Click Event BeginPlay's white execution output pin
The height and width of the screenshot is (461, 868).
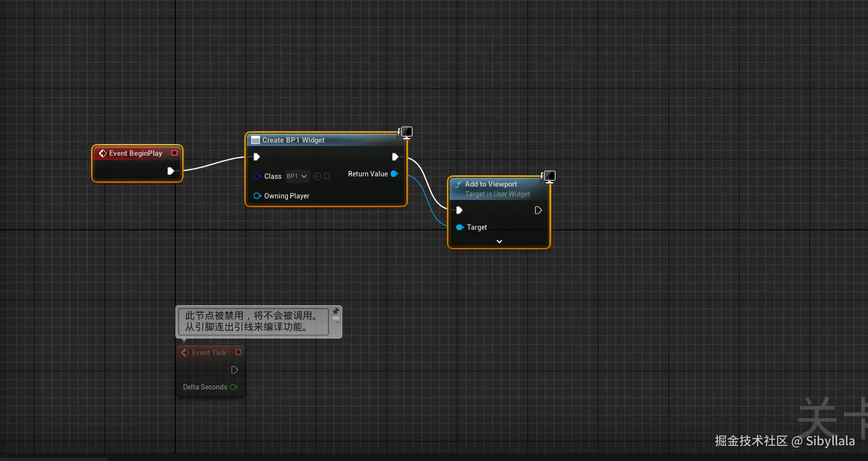coord(170,171)
